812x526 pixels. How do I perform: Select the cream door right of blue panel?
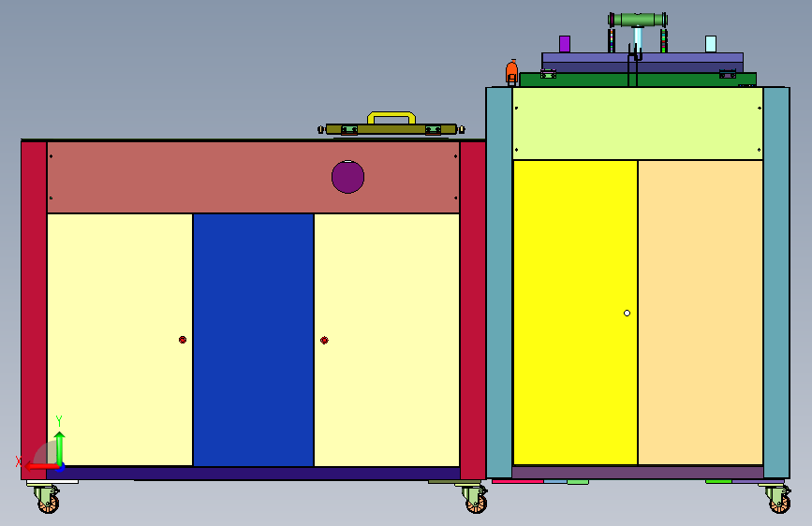(x=387, y=340)
